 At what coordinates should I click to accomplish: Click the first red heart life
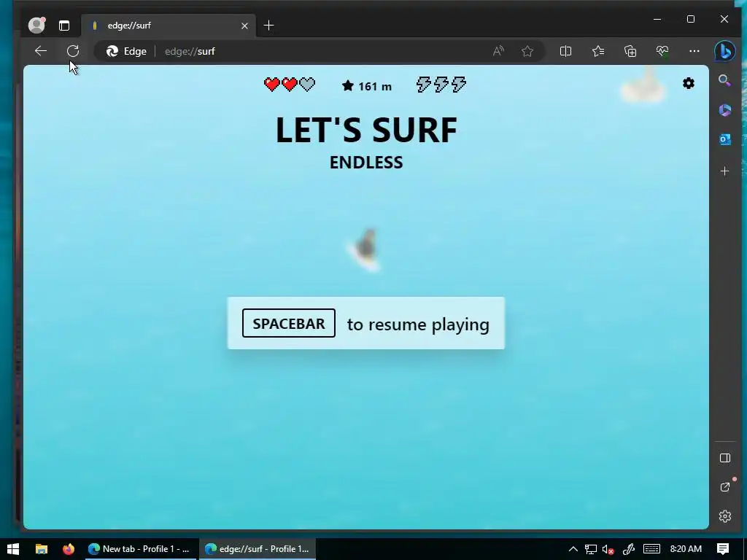[272, 85]
